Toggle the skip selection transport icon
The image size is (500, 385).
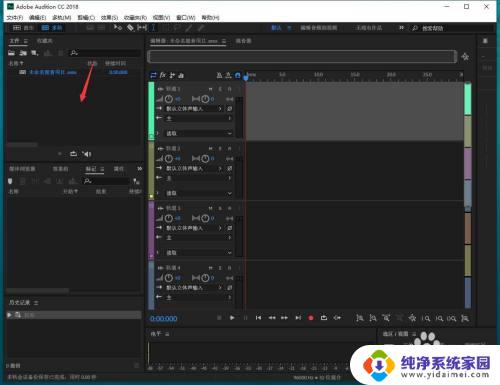(337, 318)
